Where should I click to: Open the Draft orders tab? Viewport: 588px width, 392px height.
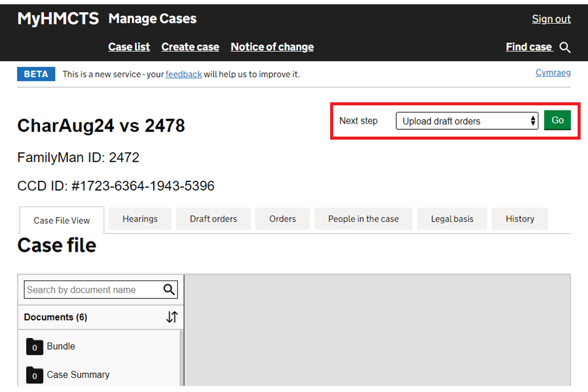coord(213,219)
